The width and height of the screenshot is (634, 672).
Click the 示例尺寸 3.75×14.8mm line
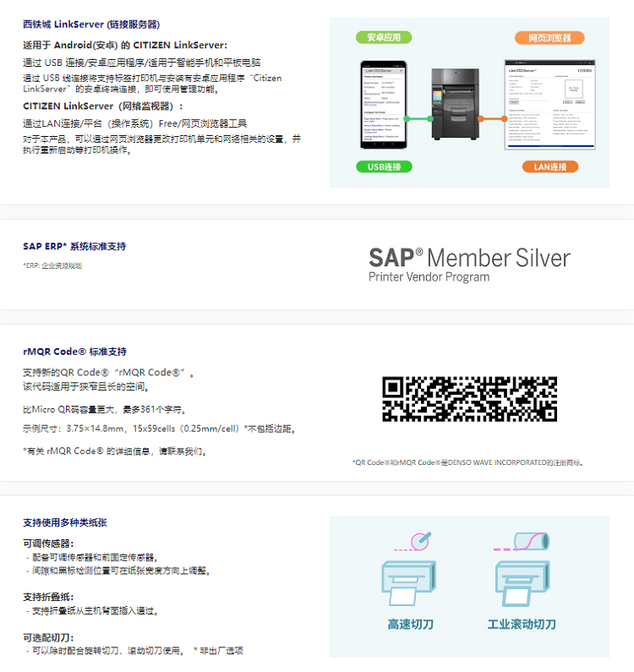160,429
